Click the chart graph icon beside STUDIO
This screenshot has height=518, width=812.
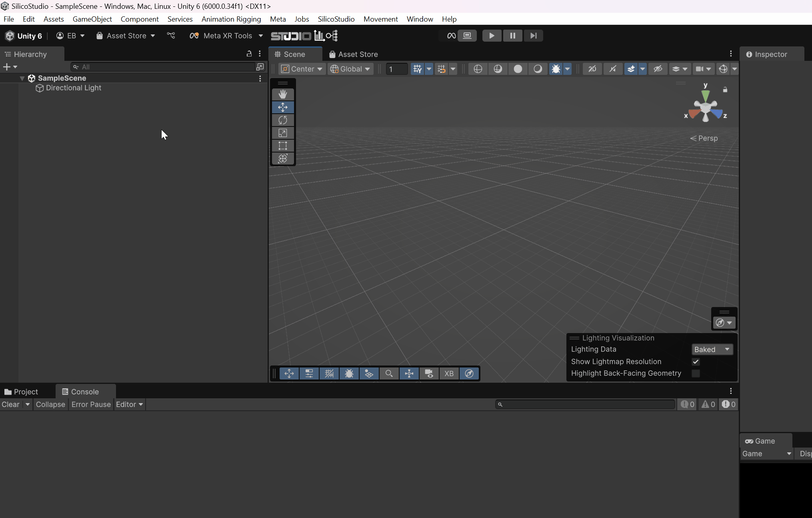coord(319,36)
